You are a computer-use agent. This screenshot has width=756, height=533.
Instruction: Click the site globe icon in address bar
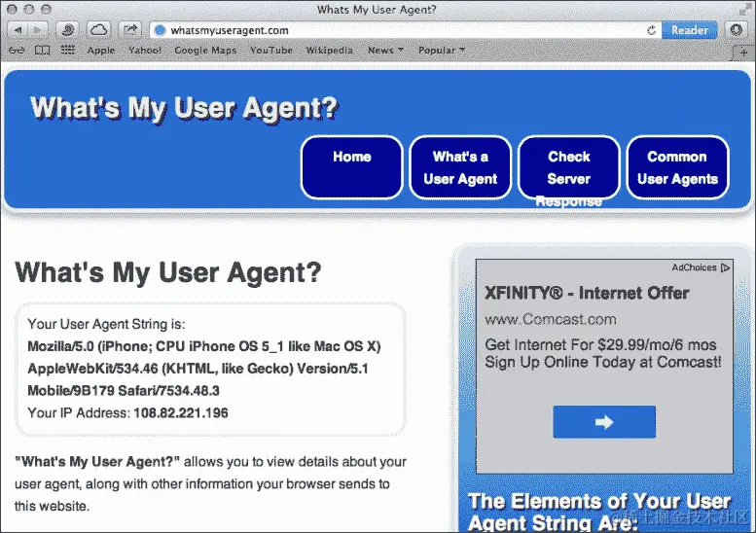click(x=161, y=30)
